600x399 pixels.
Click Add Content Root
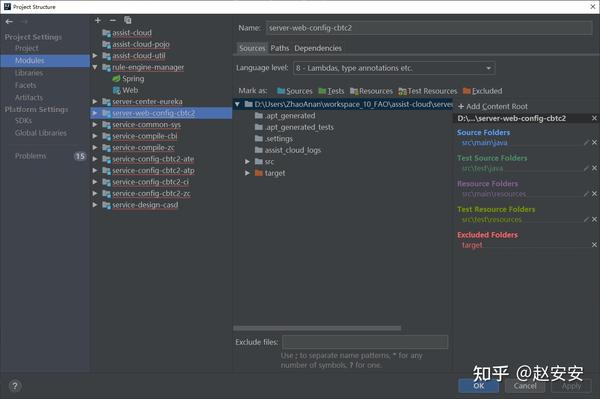[493, 106]
